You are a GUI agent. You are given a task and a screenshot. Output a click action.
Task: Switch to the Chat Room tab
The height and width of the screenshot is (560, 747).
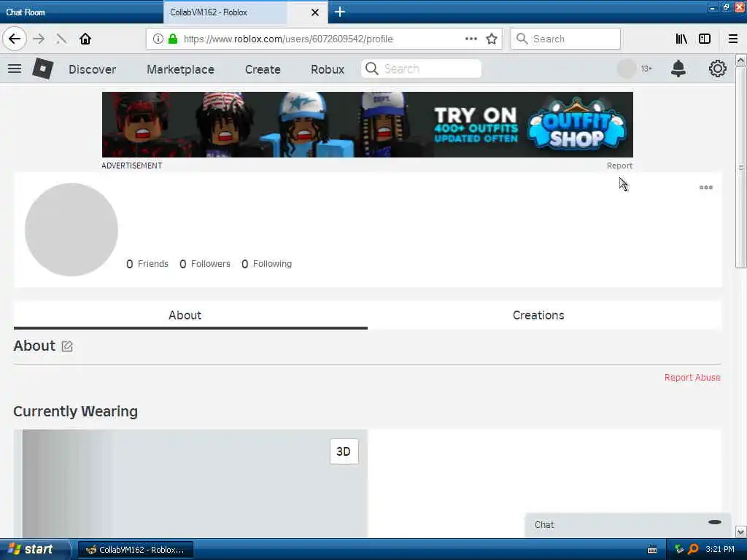(82, 12)
